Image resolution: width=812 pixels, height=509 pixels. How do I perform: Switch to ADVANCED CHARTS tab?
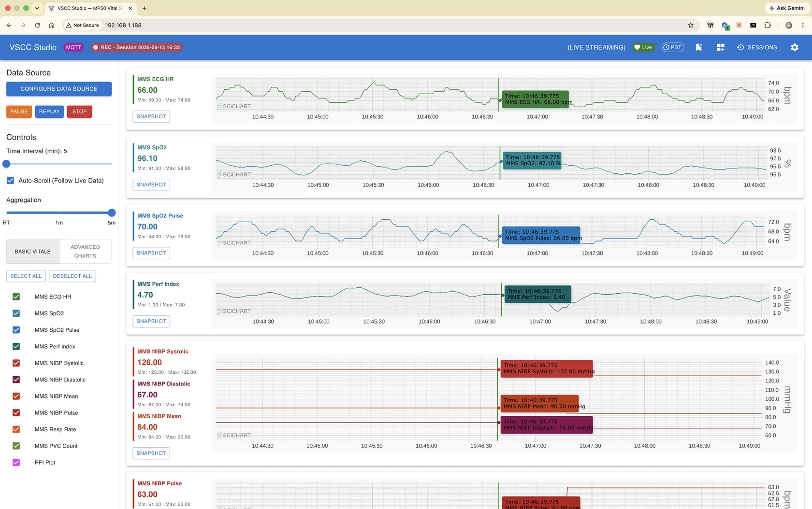[x=85, y=252]
